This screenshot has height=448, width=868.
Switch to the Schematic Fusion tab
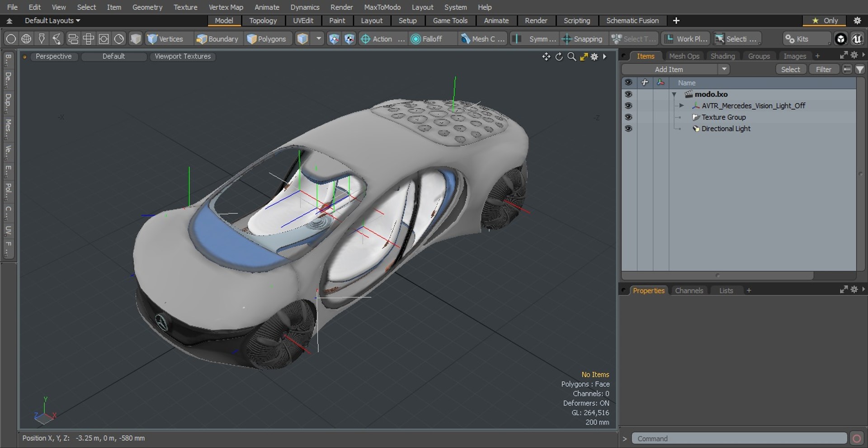(x=632, y=21)
